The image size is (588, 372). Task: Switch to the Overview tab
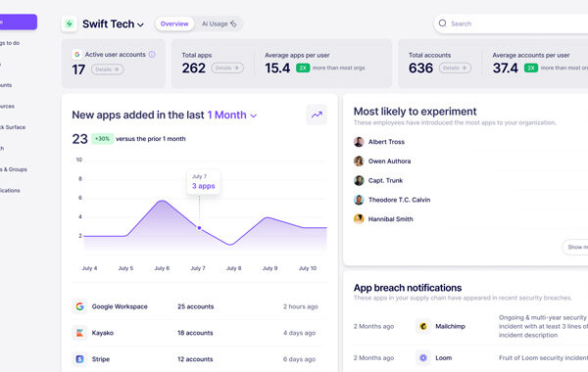point(174,23)
